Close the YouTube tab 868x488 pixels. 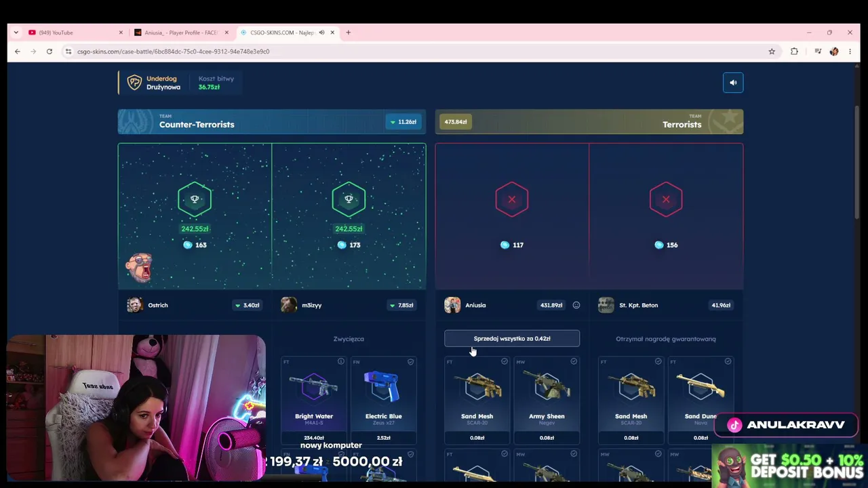[121, 33]
